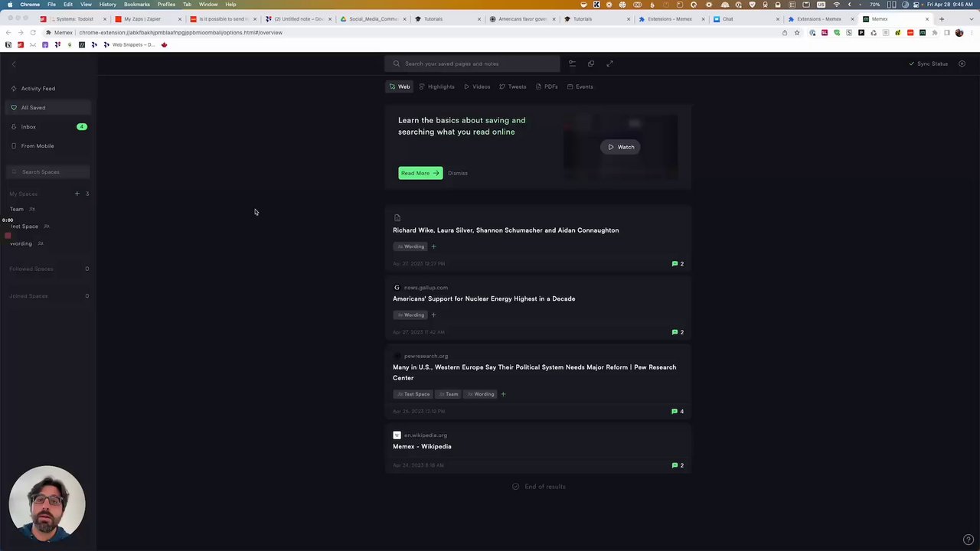Switch to the Systems: Todoist tab

coord(74,19)
